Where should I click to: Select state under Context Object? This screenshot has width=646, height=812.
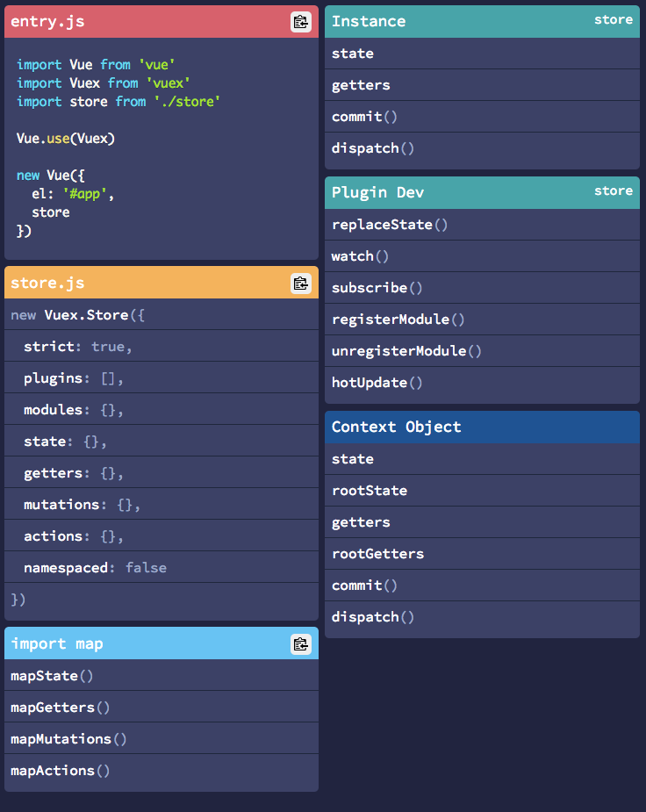point(482,459)
